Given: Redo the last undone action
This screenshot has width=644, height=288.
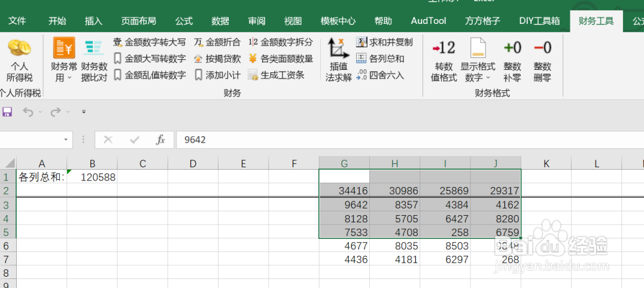Looking at the screenshot, I should pos(56,112).
